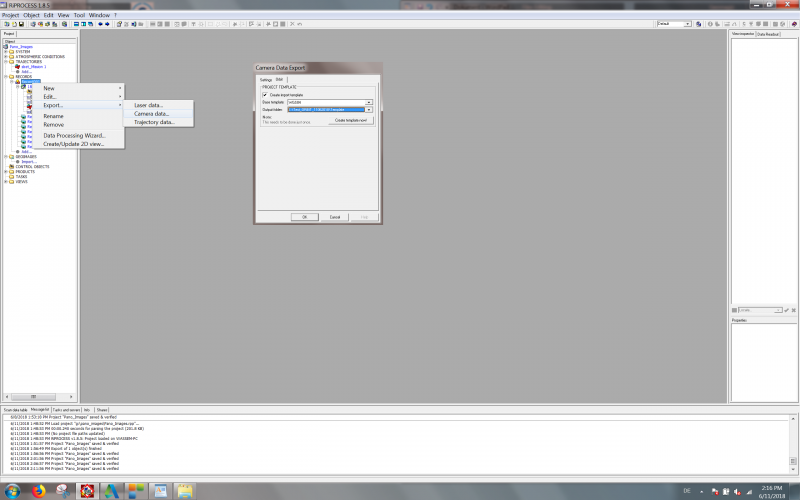Click the Output folder input field
This screenshot has height=500, width=800.
coord(327,110)
